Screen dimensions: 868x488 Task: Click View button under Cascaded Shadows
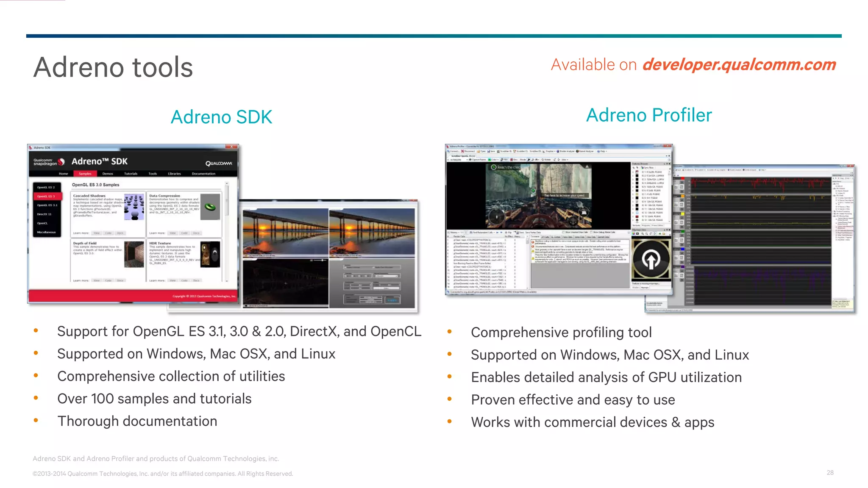coord(97,233)
